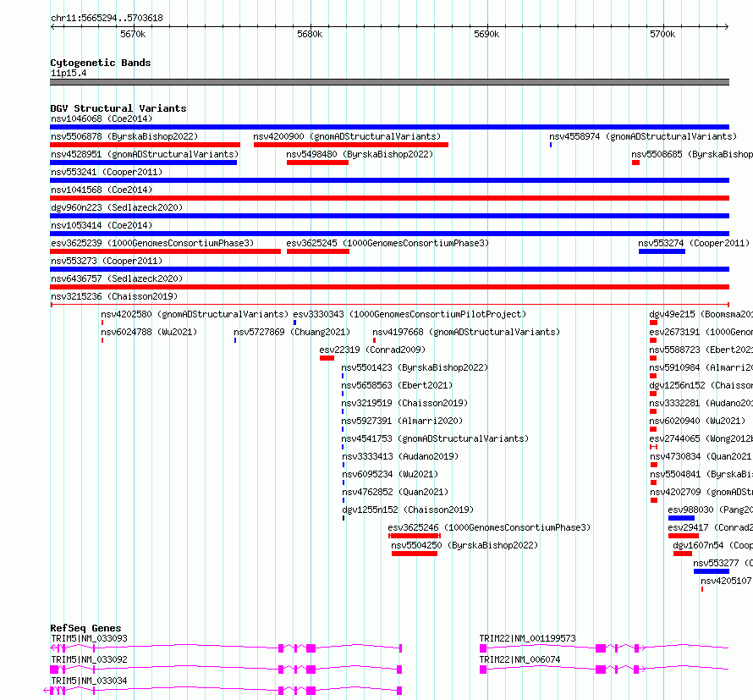Click nsv1041568 (Coe2014) label
The height and width of the screenshot is (700, 753).
102,190
